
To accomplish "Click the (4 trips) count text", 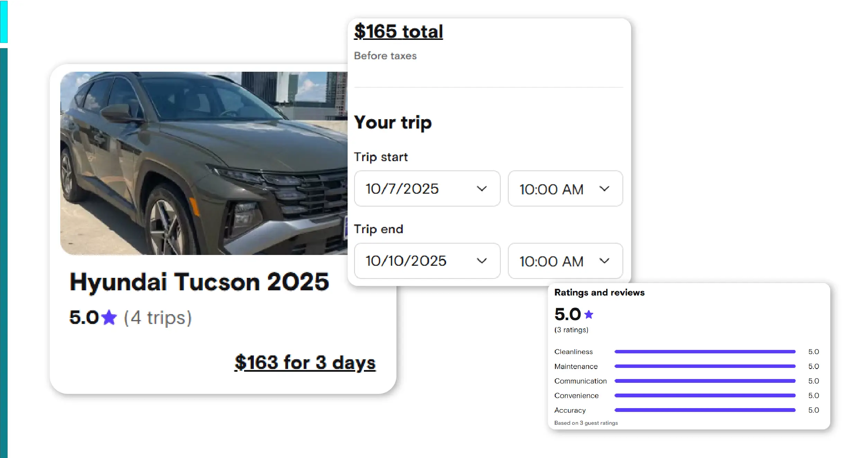I will (158, 317).
